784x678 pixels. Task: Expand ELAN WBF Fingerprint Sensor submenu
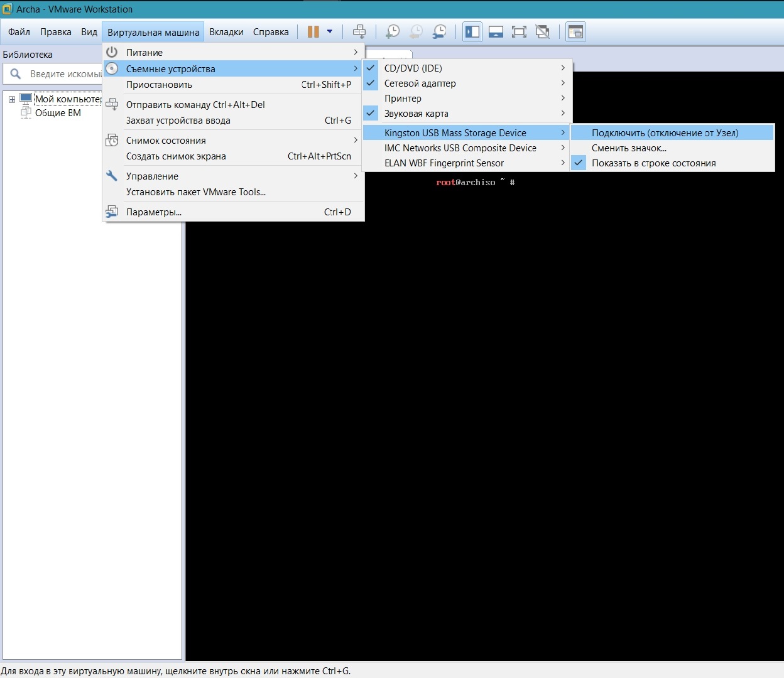[563, 163]
